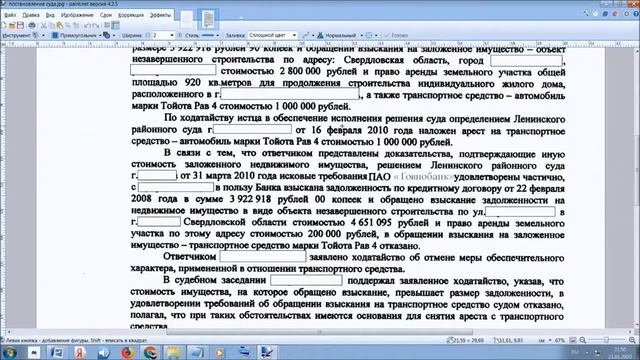Click the increase brush width button

pos(180,36)
